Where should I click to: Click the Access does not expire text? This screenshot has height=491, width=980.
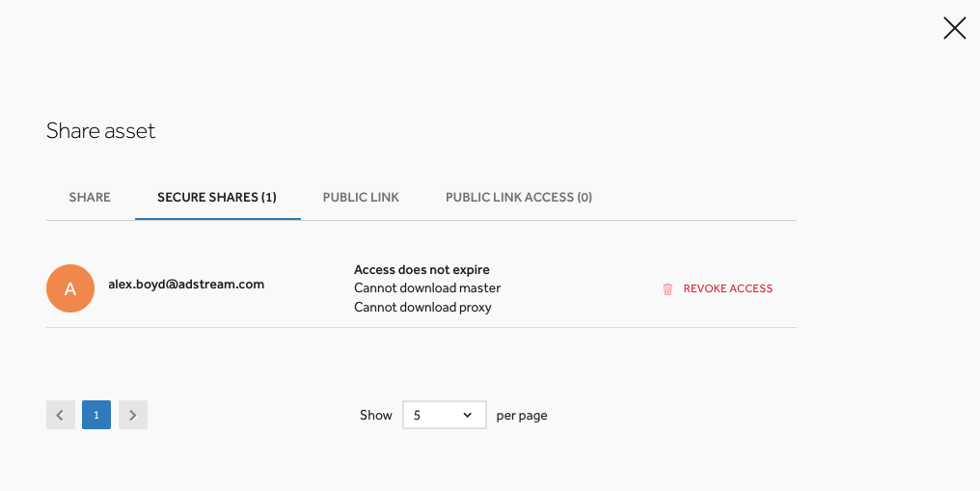point(422,270)
